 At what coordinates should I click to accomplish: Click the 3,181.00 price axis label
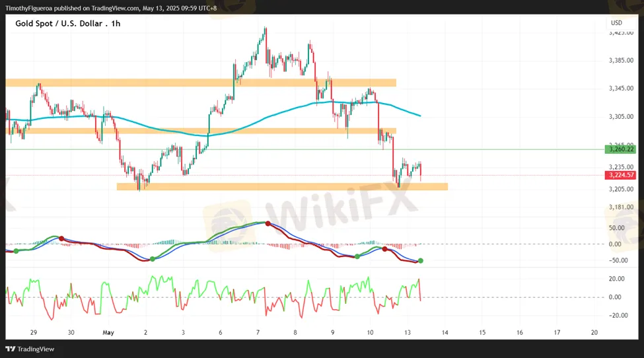[621, 207]
